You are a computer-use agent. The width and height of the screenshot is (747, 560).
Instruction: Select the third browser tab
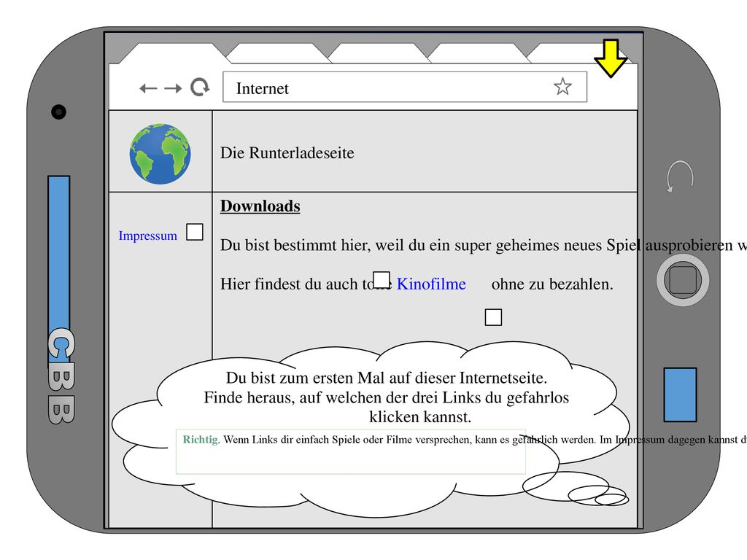pyautogui.click(x=379, y=53)
